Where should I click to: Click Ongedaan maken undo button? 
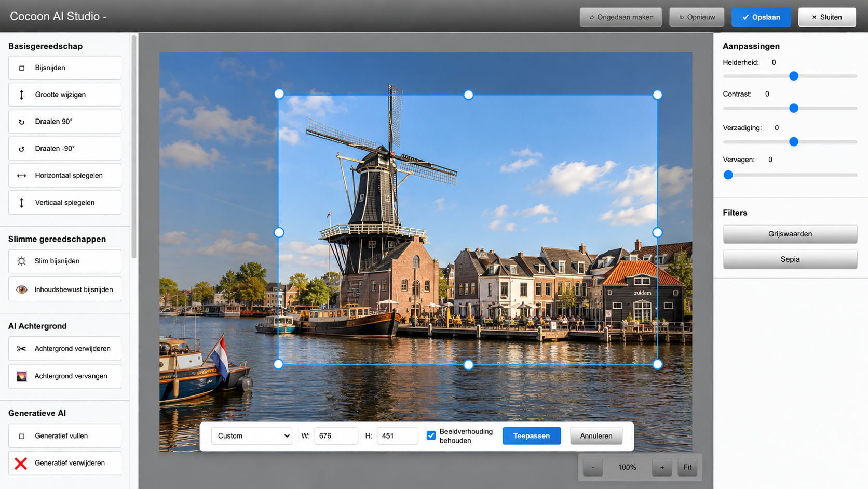point(621,17)
